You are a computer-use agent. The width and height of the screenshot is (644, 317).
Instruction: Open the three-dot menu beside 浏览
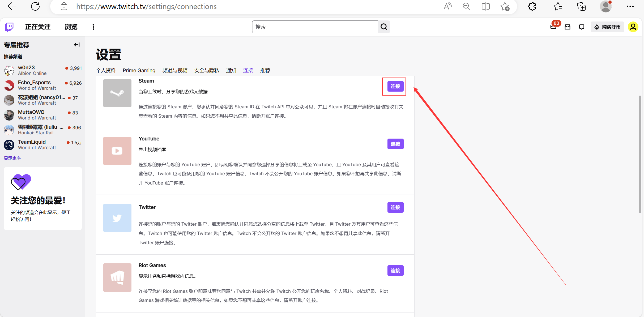click(x=93, y=27)
